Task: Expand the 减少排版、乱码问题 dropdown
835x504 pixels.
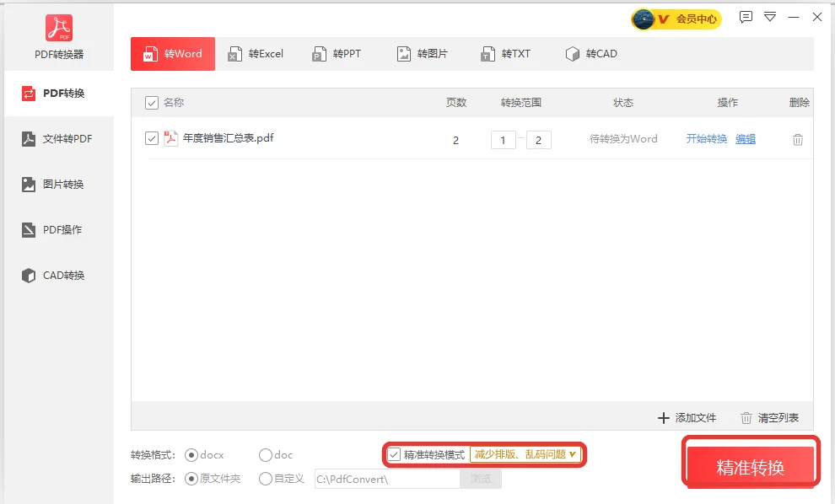Action: coord(525,454)
